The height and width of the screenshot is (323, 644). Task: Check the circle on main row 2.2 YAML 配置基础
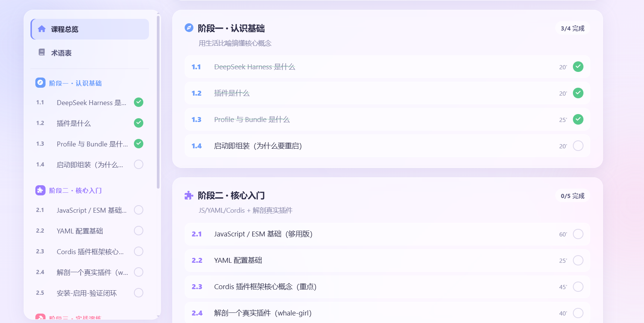(578, 260)
